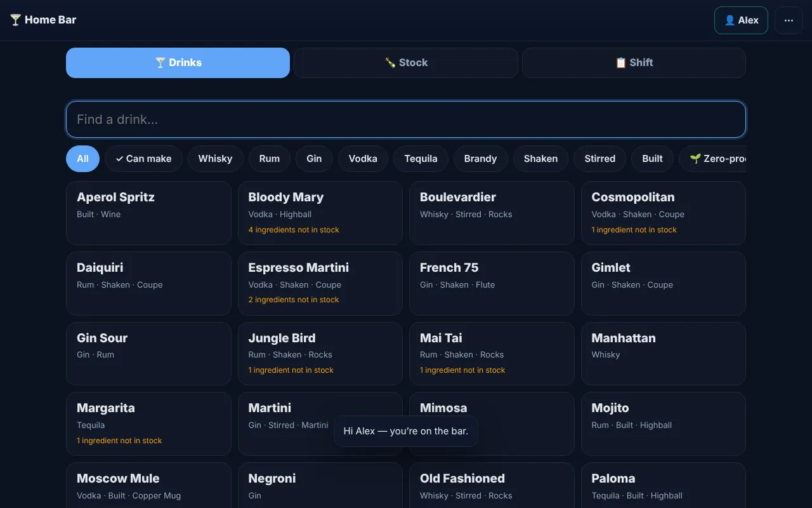This screenshot has width=812, height=508.
Task: Click the Martini drink title
Action: pyautogui.click(x=270, y=408)
